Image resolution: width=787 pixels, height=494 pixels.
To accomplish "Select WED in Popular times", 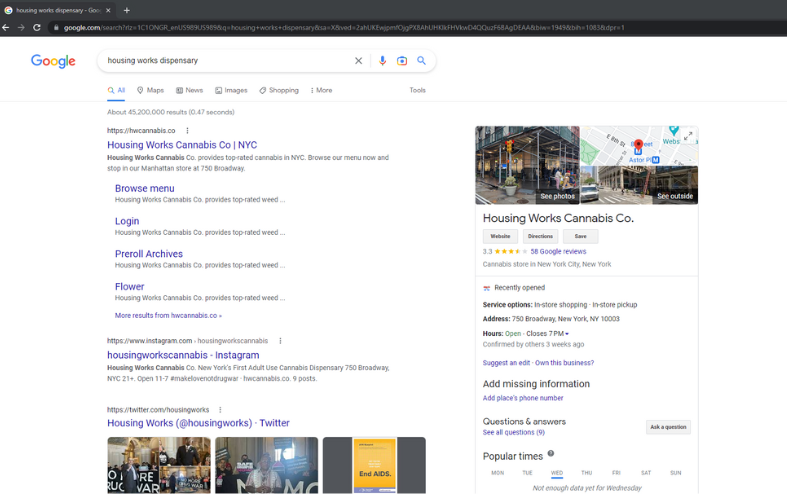I will coord(557,473).
